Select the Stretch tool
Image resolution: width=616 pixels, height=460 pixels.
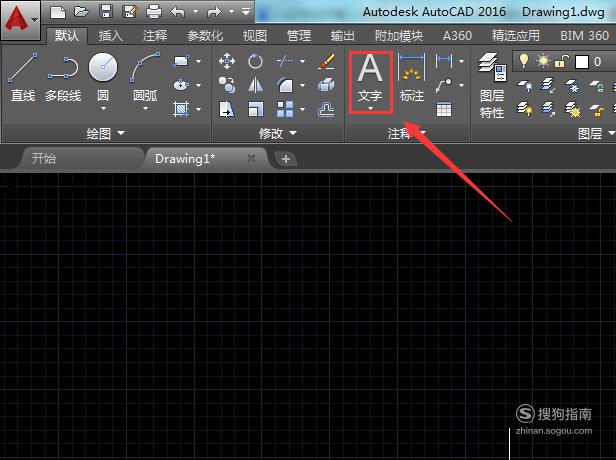[227, 109]
